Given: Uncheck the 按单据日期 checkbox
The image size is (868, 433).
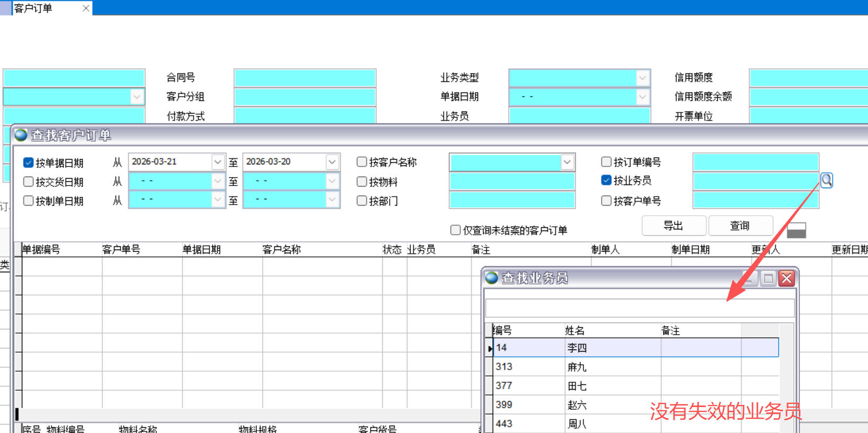Looking at the screenshot, I should coord(29,163).
